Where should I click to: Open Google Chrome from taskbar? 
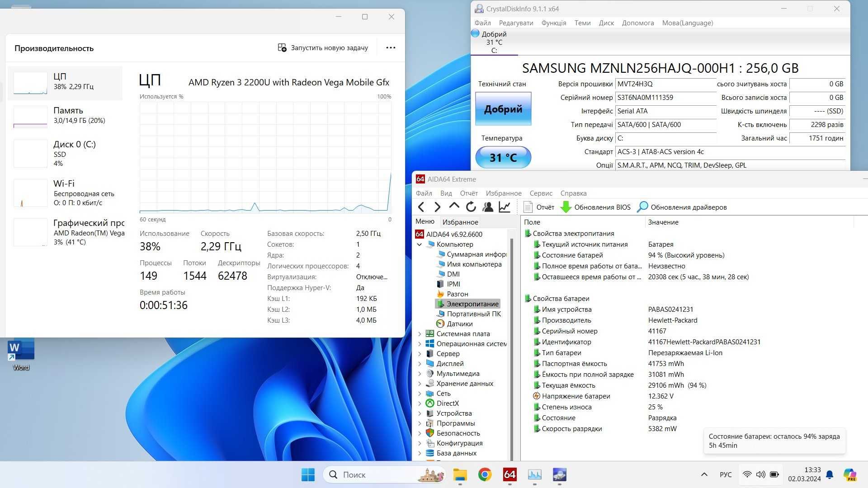coord(485,474)
